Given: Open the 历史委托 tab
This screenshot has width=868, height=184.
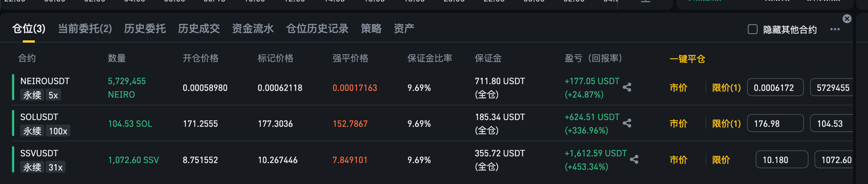Looking at the screenshot, I should click(x=145, y=28).
